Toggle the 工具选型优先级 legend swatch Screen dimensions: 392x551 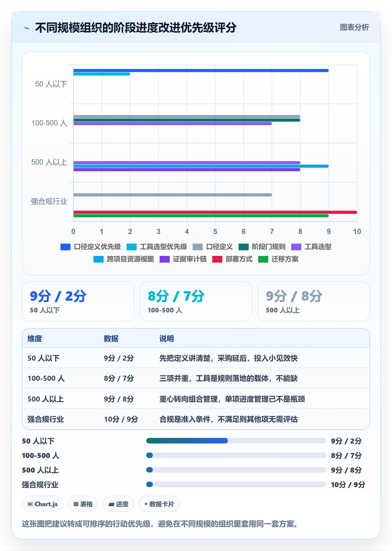132,247
